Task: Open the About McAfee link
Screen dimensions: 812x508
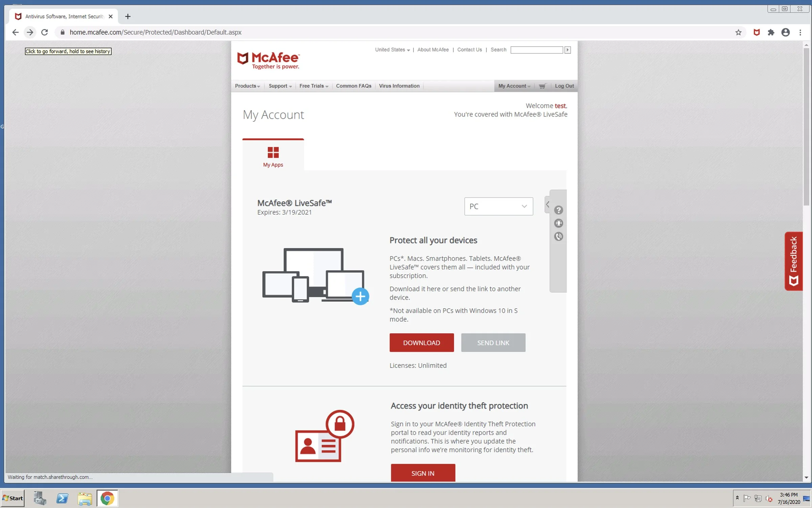Action: click(x=433, y=50)
